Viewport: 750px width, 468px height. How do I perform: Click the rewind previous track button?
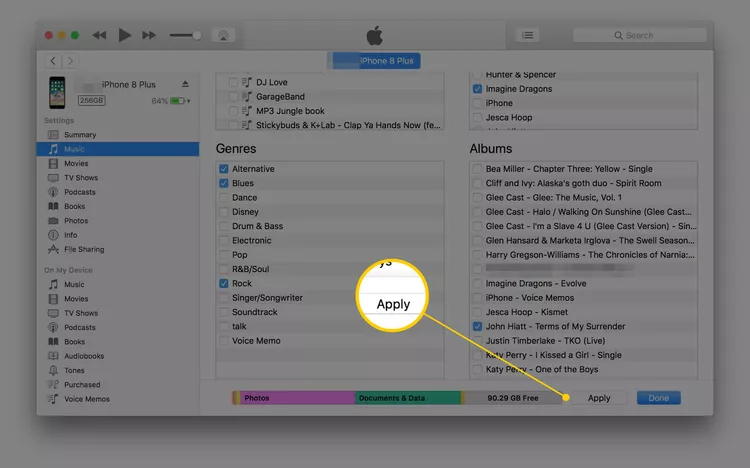tap(99, 35)
